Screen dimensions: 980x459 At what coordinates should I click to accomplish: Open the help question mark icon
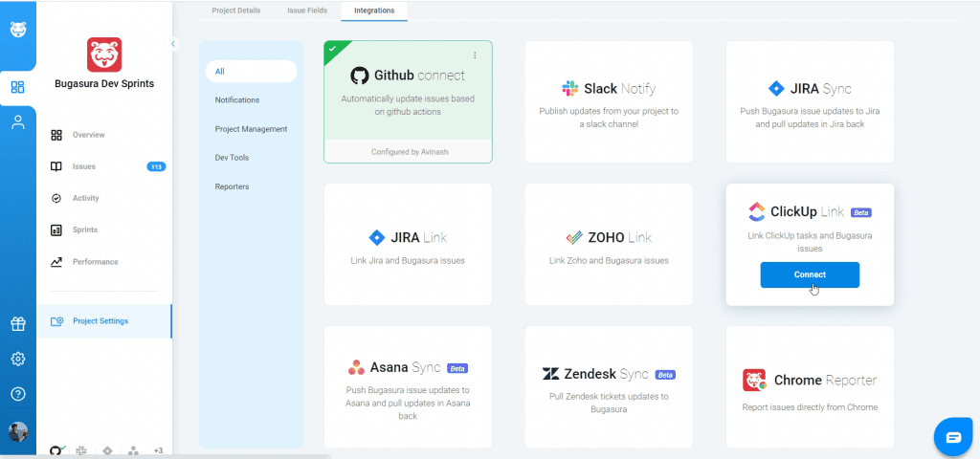pyautogui.click(x=17, y=394)
